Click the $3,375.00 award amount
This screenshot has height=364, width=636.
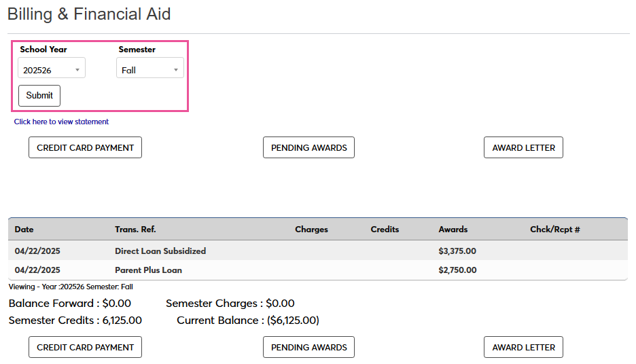coord(457,251)
